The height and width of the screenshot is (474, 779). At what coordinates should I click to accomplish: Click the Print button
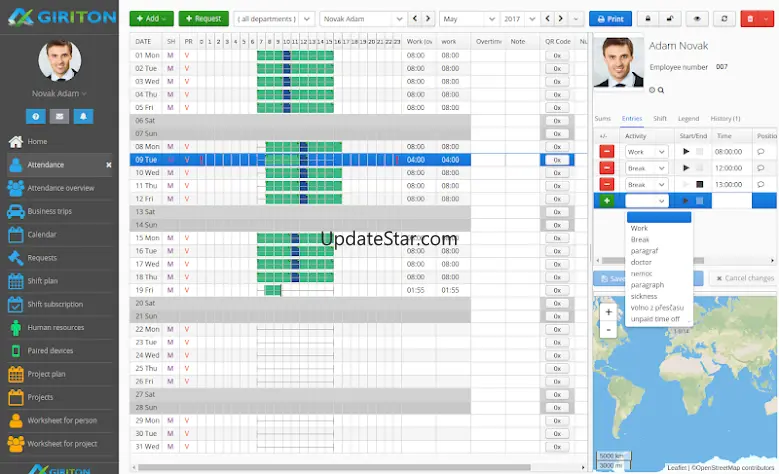(x=610, y=19)
